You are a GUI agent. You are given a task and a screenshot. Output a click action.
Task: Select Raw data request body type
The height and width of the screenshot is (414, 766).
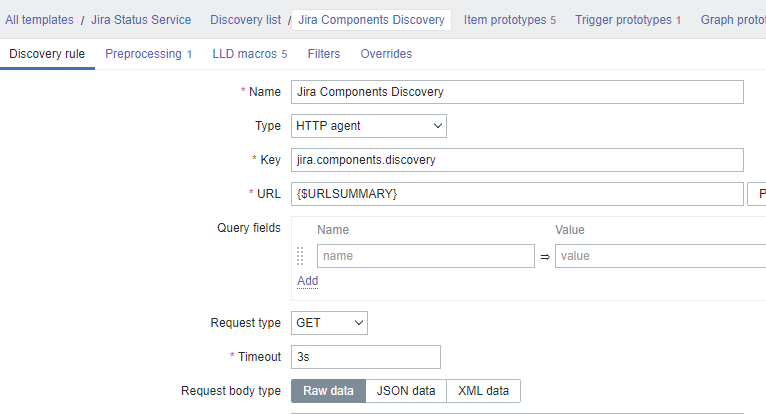click(x=328, y=391)
